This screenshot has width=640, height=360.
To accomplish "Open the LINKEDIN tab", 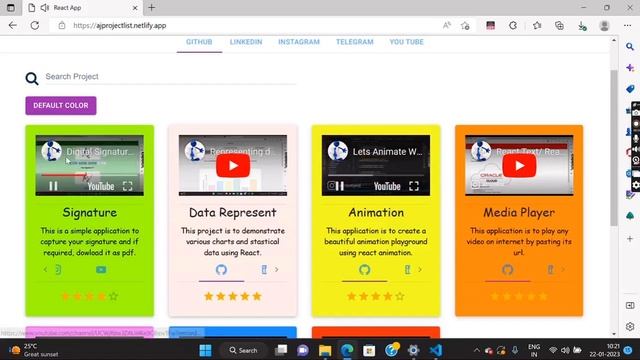I will pyautogui.click(x=246, y=42).
